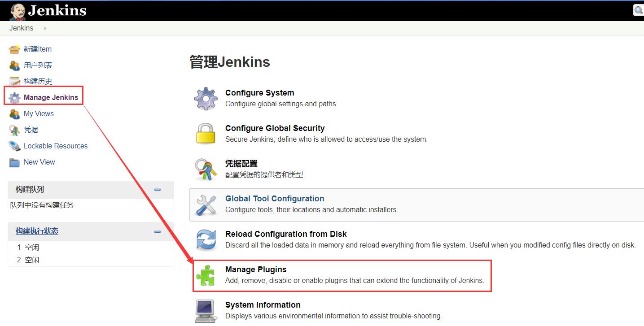Viewport: 644px width, 326px height.
Task: Click the Configure Global Security padlock icon
Action: (206, 134)
